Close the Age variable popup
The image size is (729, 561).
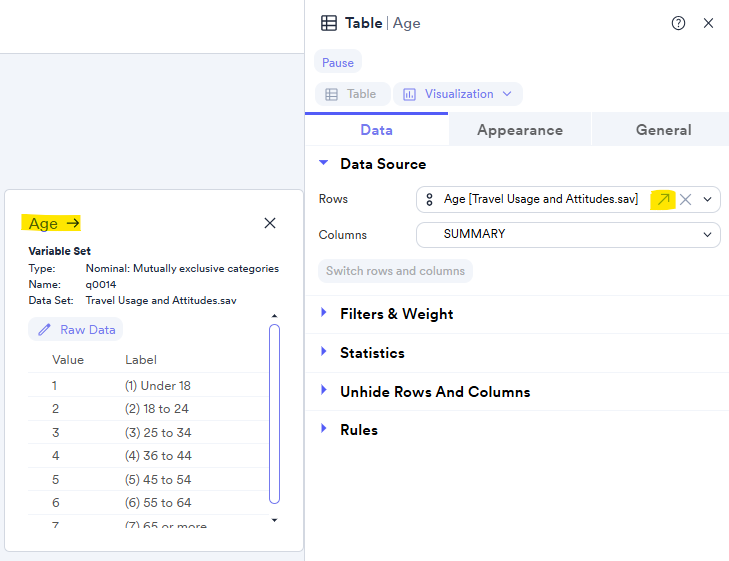270,223
